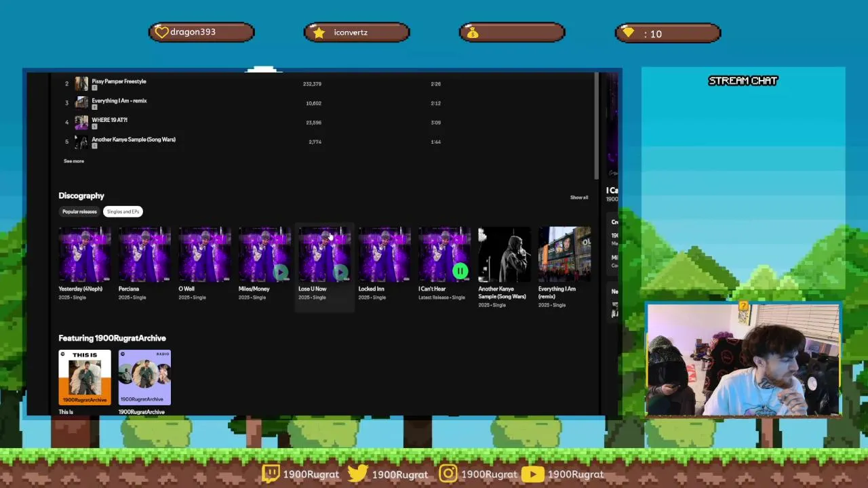Screen dimensions: 868x488
Task: Click Everything I Am - remix track artwork
Action: click(81, 103)
